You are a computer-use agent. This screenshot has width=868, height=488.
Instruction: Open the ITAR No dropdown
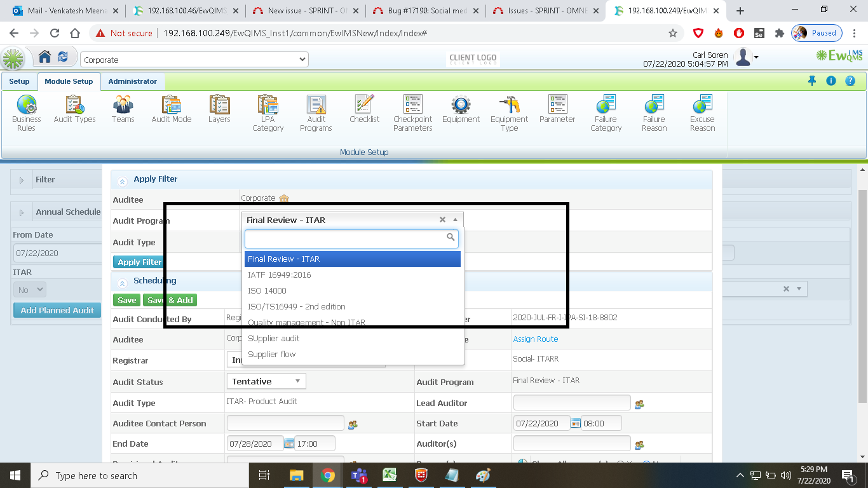click(x=29, y=290)
